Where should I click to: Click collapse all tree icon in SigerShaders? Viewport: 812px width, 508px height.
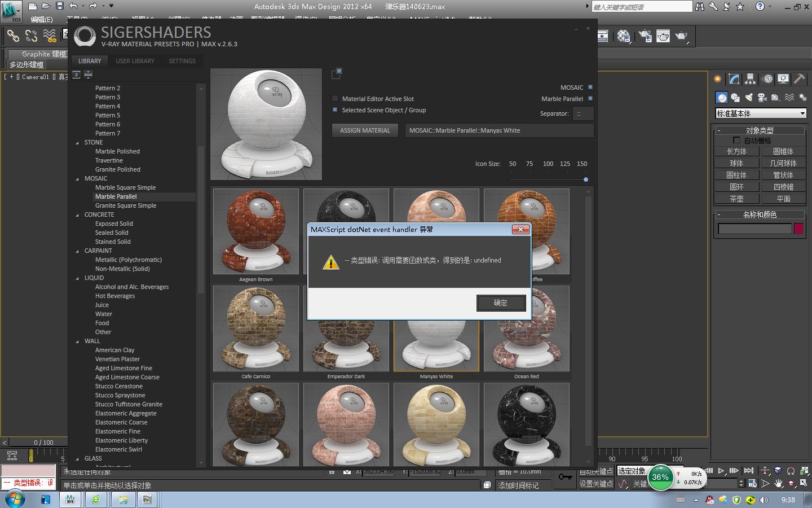[x=88, y=75]
